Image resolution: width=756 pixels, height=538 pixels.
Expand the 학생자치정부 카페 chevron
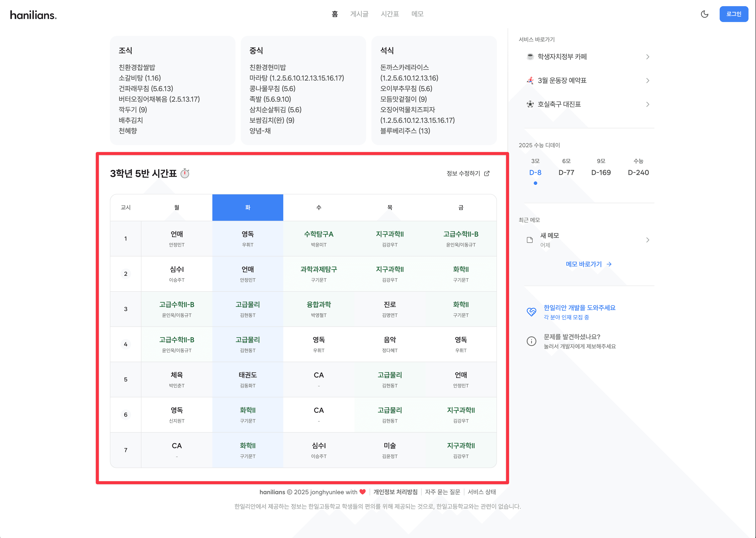point(647,57)
